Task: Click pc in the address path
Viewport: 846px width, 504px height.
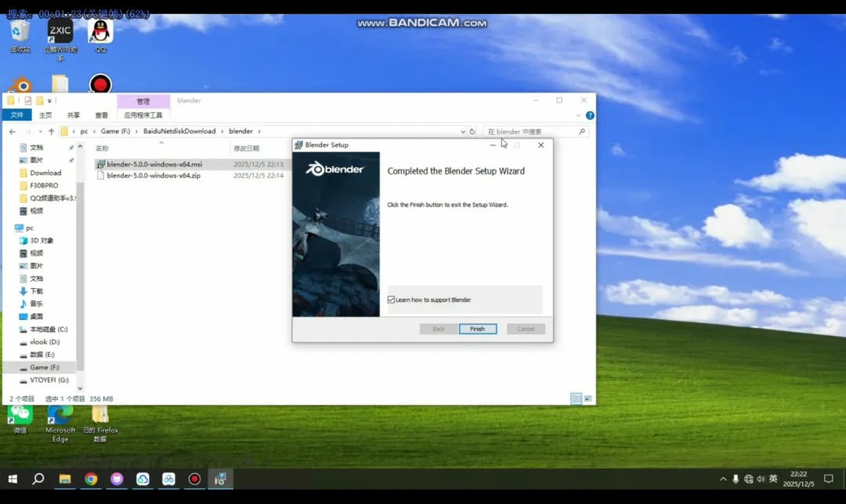Action: click(x=84, y=131)
